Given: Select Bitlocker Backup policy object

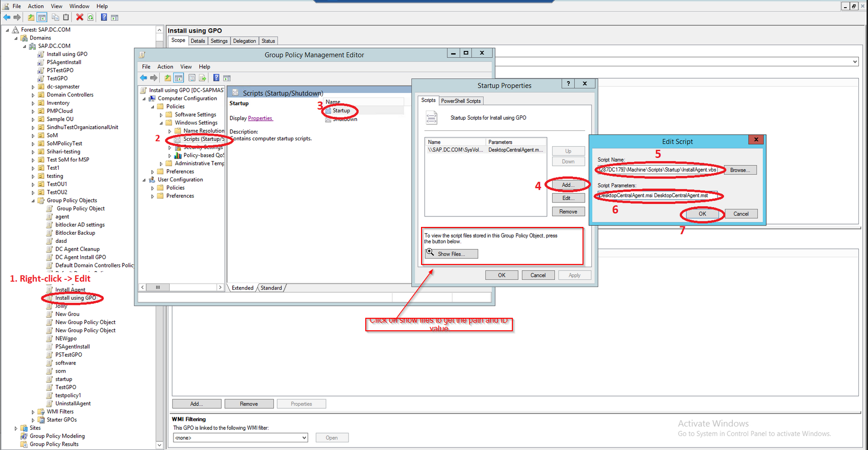Looking at the screenshot, I should [75, 233].
